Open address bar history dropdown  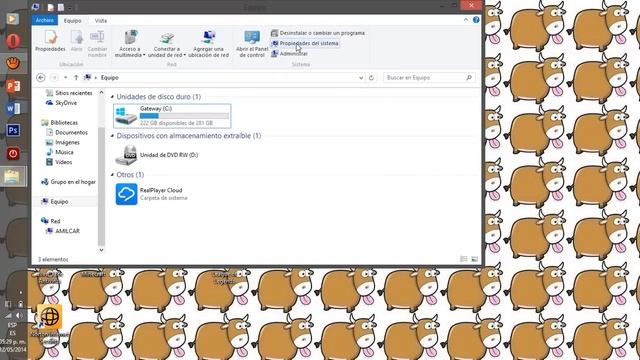click(361, 78)
